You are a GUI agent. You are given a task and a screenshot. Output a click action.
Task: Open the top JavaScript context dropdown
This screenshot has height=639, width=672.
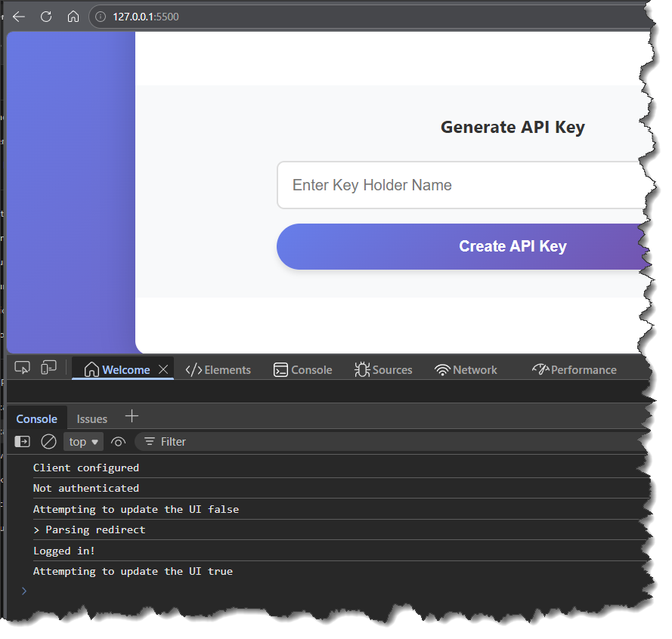[x=84, y=442]
